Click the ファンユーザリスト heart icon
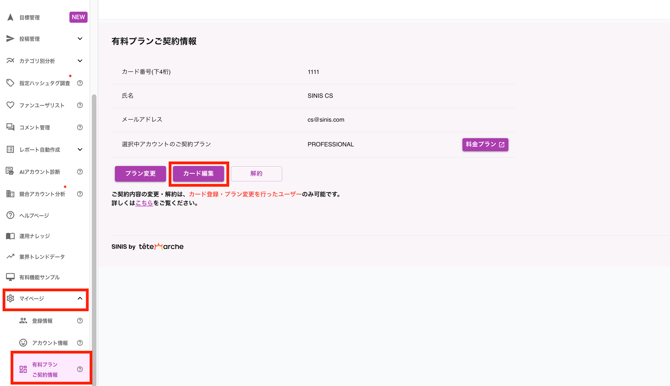Image resolution: width=670 pixels, height=386 pixels. (x=10, y=105)
